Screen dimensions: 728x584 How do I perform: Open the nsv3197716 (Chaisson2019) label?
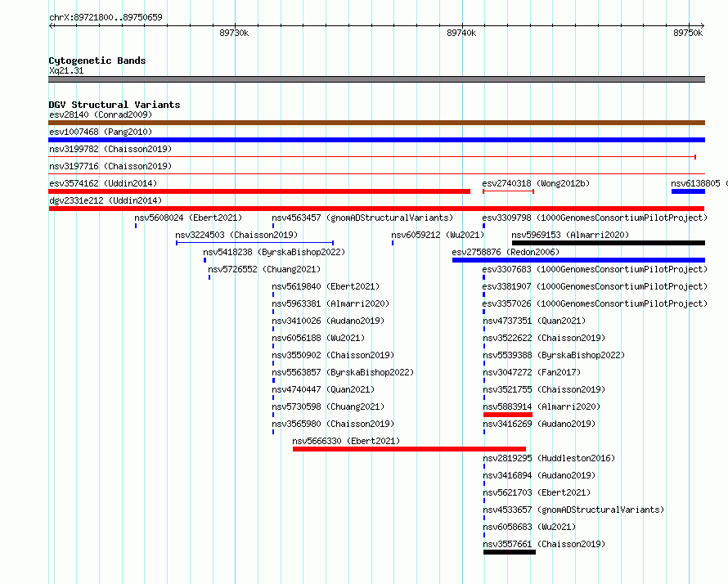coord(110,166)
